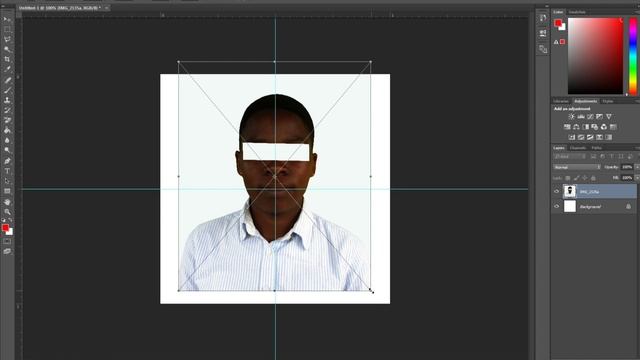
Task: Select the Horizontal Type tool
Action: 7,171
